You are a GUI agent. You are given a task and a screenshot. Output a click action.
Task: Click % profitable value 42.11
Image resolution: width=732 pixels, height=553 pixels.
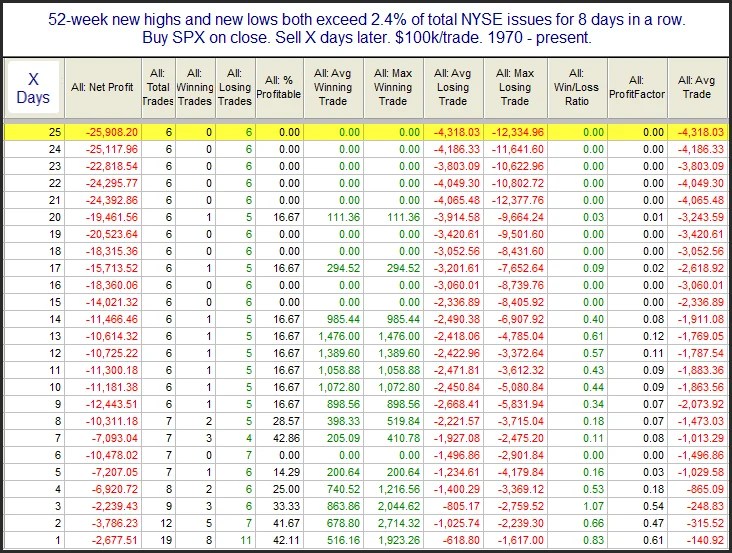coord(286,540)
